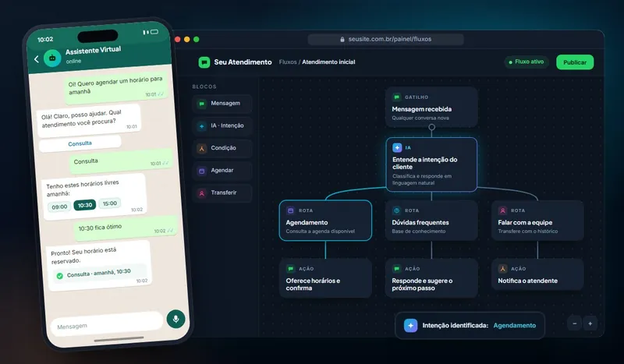Click the Seu Atendimento logo icon

click(204, 62)
